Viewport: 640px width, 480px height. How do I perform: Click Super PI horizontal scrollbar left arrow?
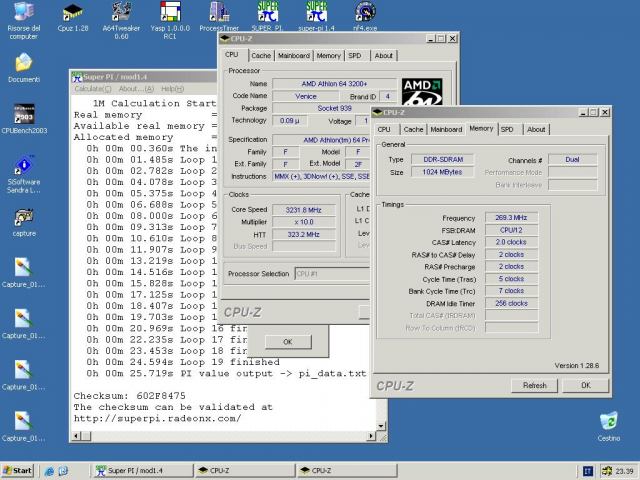click(x=76, y=436)
